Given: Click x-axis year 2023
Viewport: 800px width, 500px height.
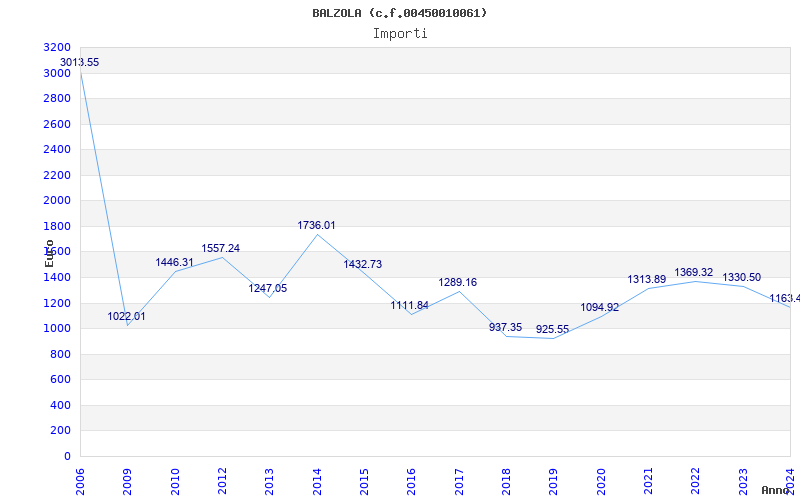Looking at the screenshot, I should coord(743,482).
